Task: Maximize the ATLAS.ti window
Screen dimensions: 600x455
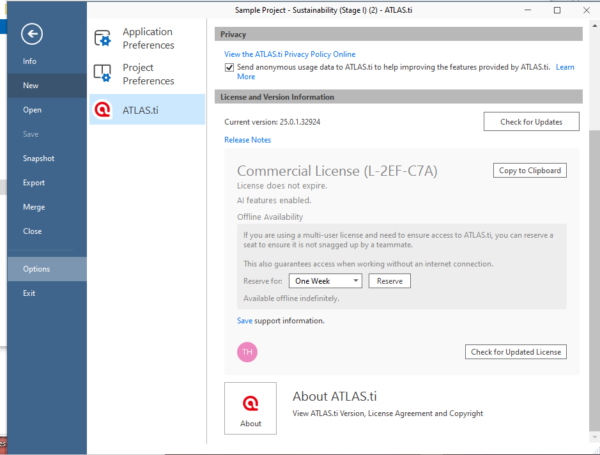Action: pos(557,10)
